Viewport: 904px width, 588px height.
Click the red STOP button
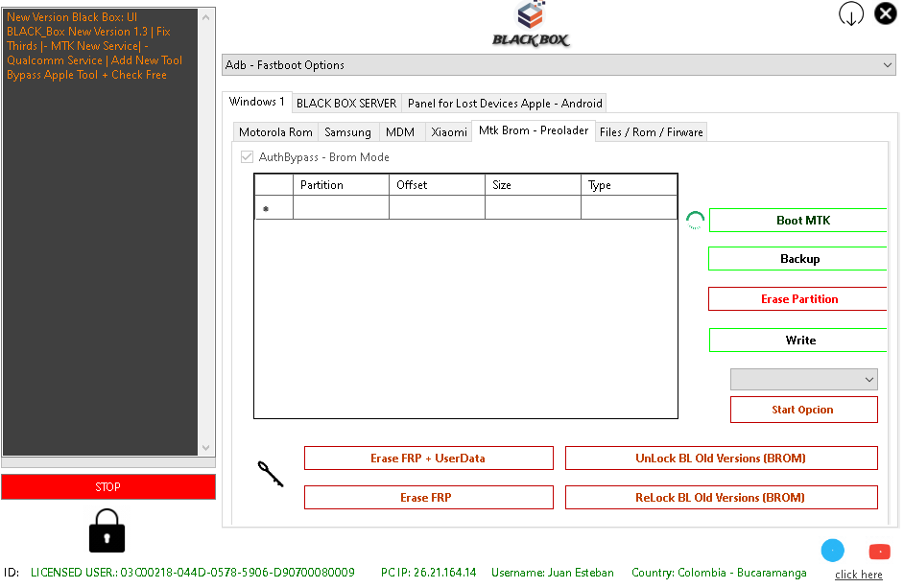[x=108, y=487]
